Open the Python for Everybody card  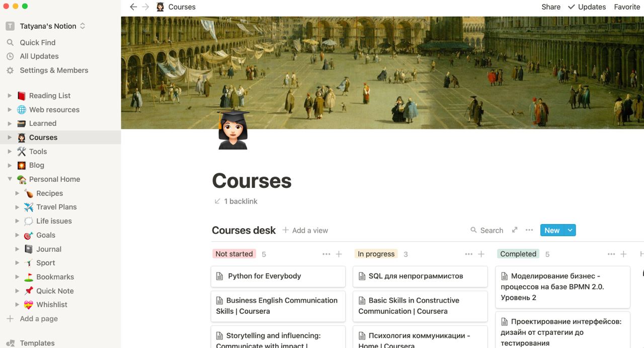pos(278,276)
